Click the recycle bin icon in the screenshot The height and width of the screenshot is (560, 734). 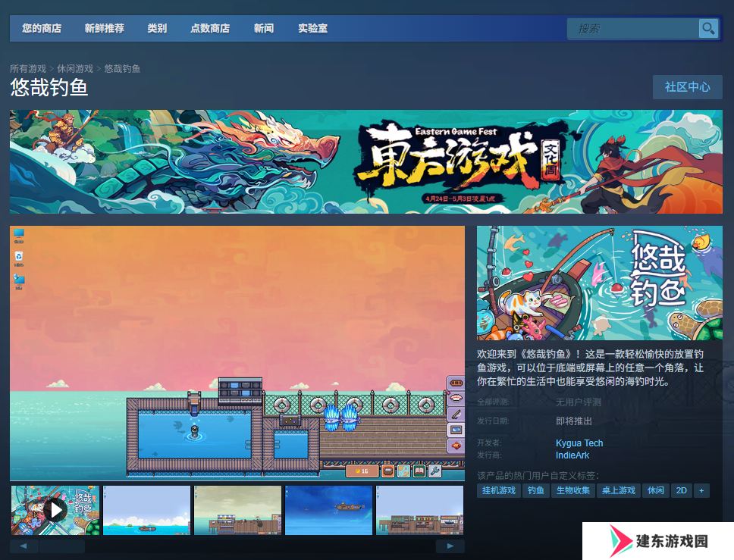[x=19, y=258]
